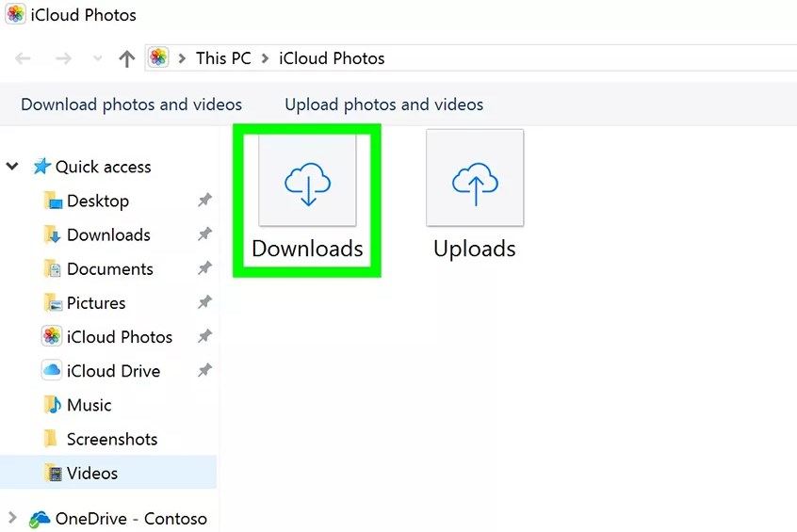
Task: Click Download photos and videos
Action: 132,105
